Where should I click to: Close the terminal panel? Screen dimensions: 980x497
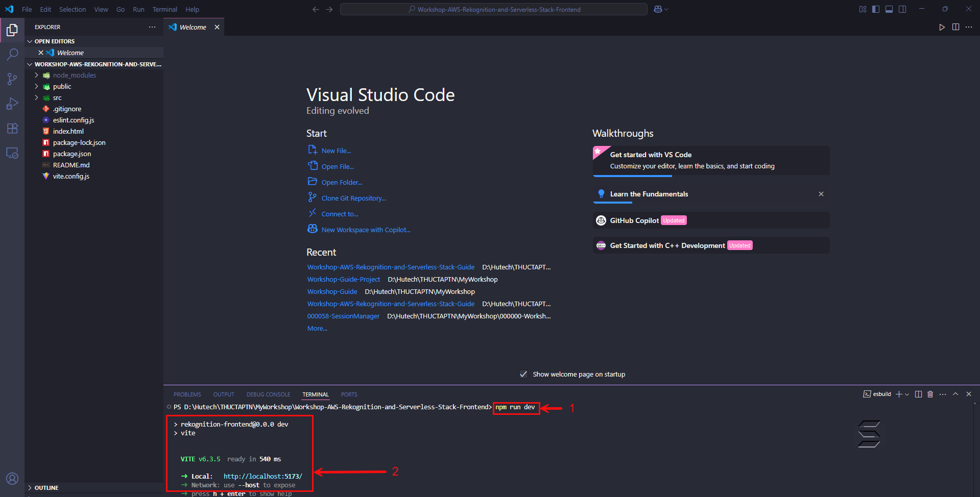(969, 394)
